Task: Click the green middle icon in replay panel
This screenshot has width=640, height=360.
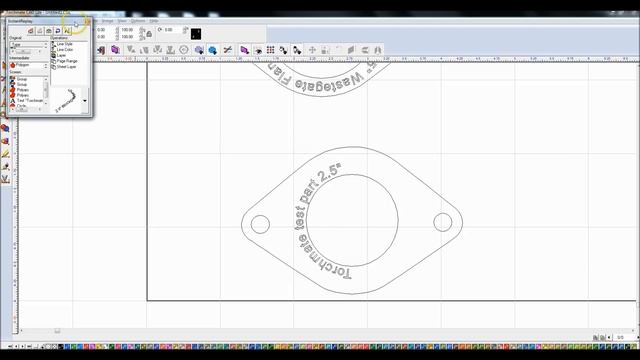Action: [x=49, y=31]
